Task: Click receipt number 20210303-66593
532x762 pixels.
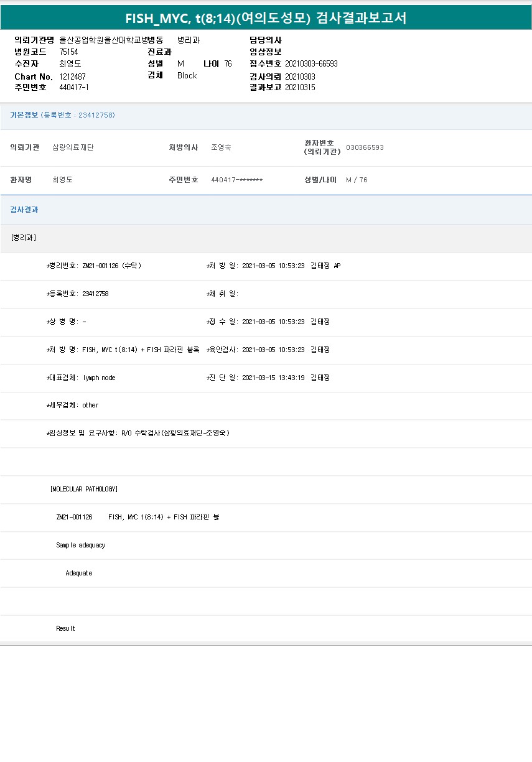Action: (311, 63)
